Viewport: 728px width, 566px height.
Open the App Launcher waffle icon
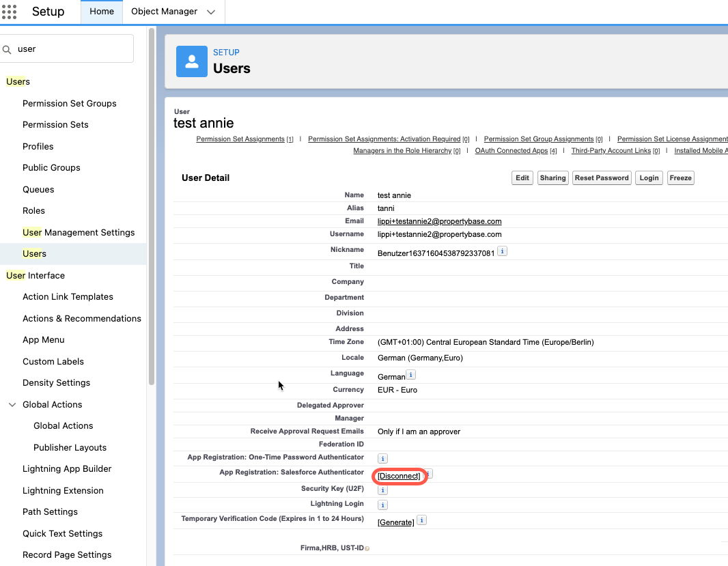[x=9, y=12]
